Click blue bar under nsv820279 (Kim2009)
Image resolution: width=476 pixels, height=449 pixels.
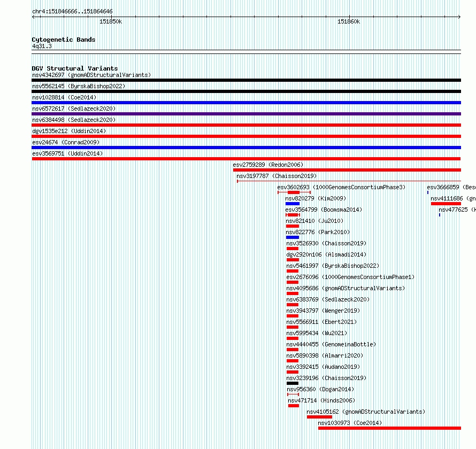(293, 204)
